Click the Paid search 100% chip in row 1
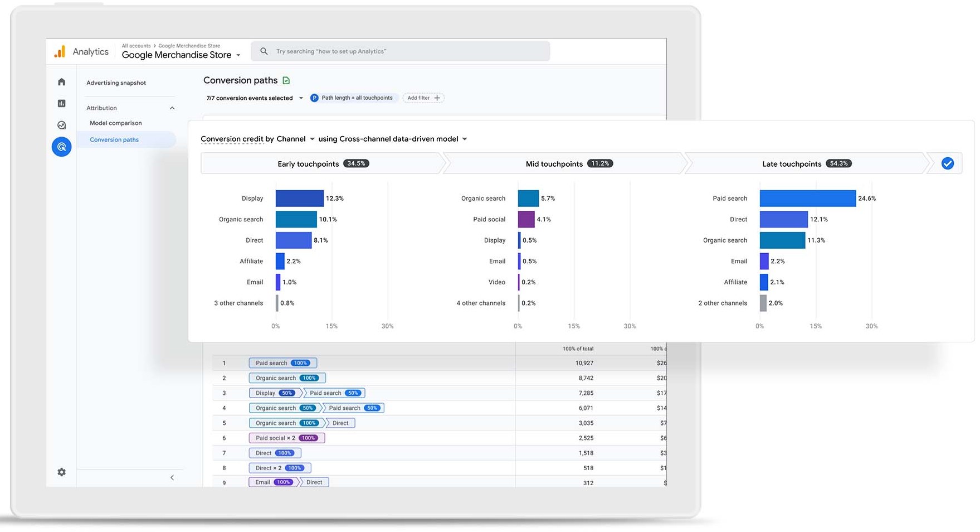Screen dimensions: 980x532 tap(282, 363)
